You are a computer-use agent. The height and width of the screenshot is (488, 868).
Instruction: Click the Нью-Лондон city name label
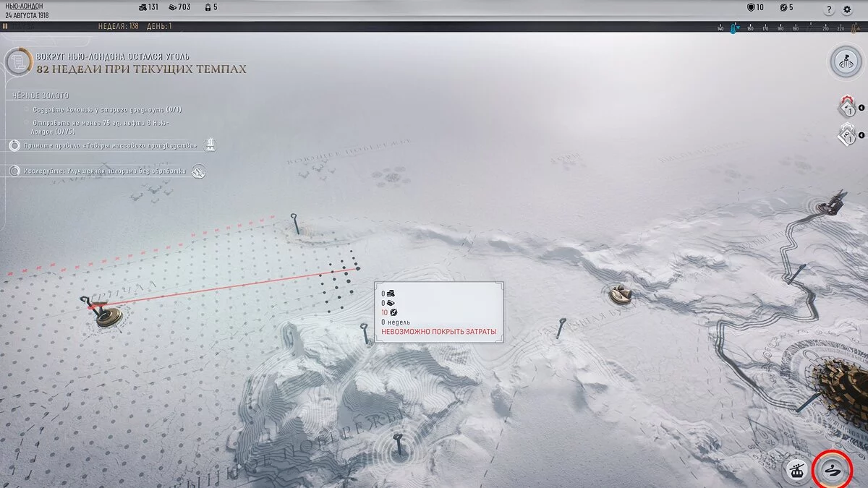click(22, 6)
